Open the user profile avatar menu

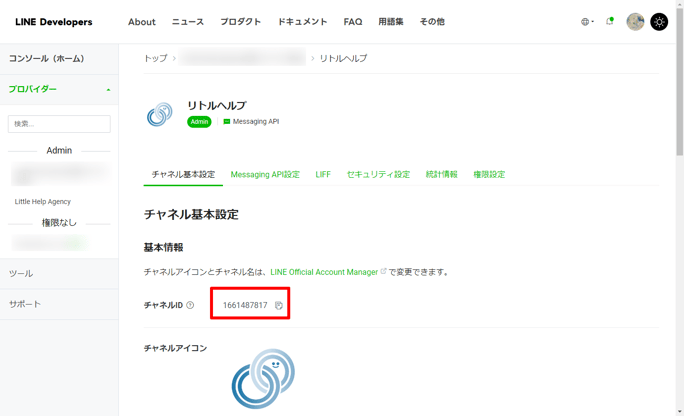(x=635, y=21)
